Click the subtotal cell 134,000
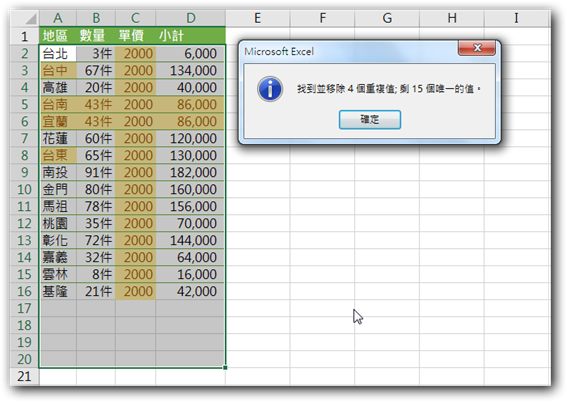 pyautogui.click(x=191, y=70)
